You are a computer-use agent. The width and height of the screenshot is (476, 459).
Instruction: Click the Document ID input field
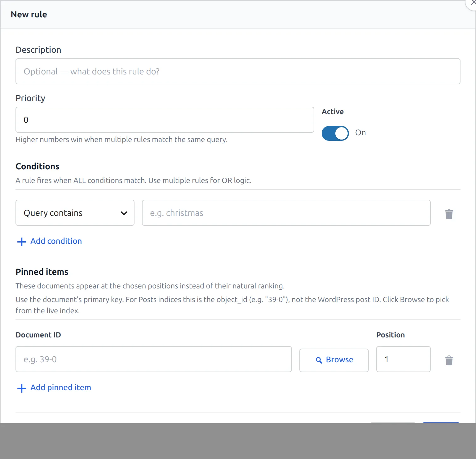pos(154,359)
